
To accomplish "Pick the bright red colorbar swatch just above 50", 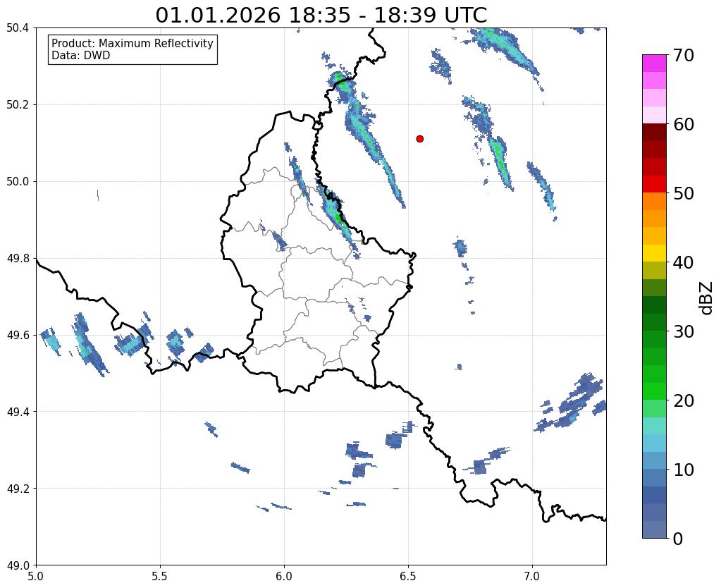I will pos(654,185).
